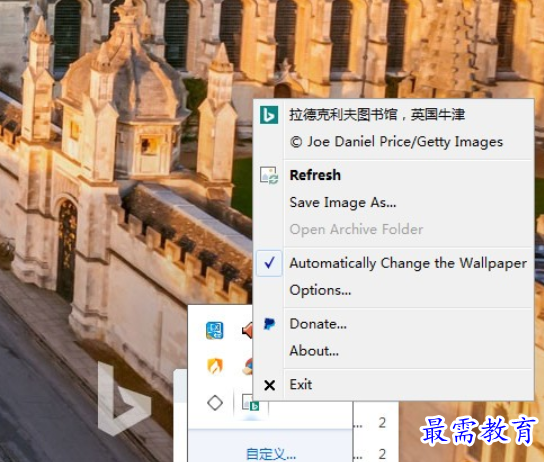Click the partly hidden colorful tray icon

247,366
